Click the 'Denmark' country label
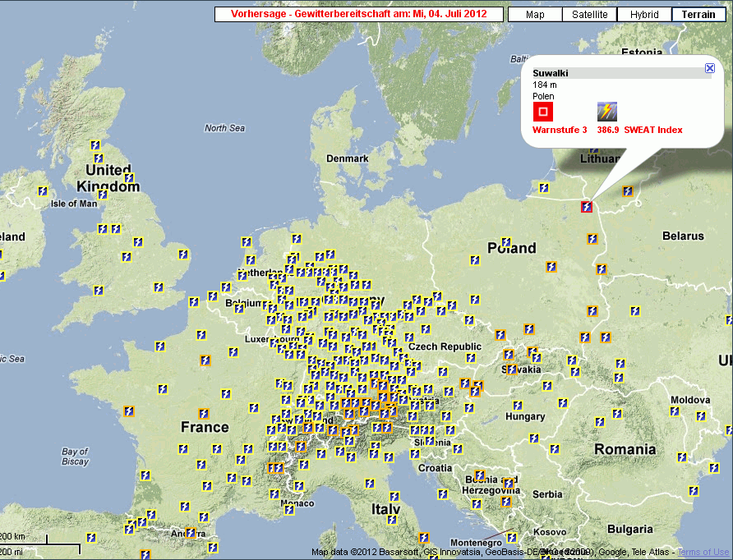This screenshot has height=560, width=733. coord(348,158)
